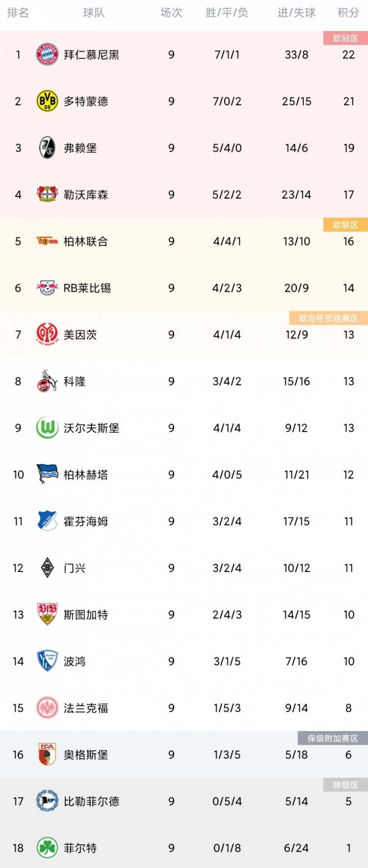Select the Borussia Dortmund BVB crest
The height and width of the screenshot is (868, 368).
pyautogui.click(x=47, y=101)
